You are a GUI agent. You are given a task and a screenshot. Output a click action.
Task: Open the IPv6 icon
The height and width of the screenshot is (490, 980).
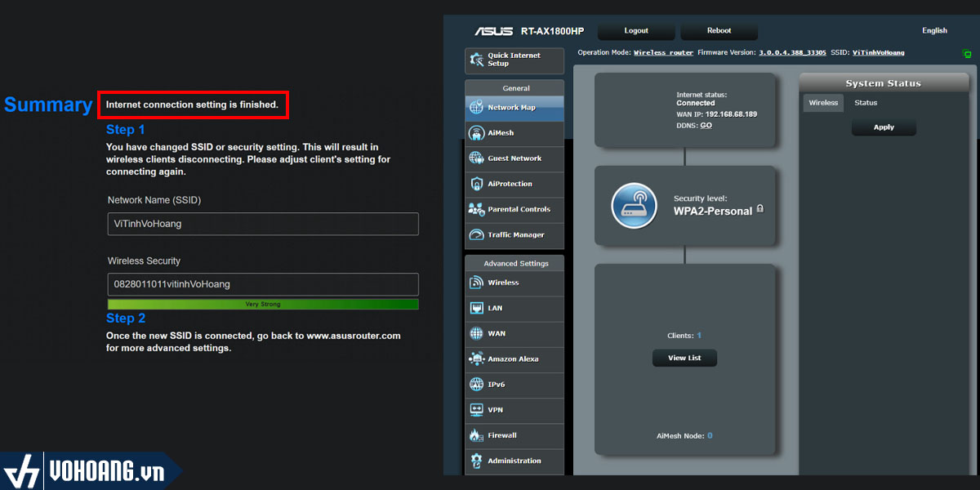476,384
